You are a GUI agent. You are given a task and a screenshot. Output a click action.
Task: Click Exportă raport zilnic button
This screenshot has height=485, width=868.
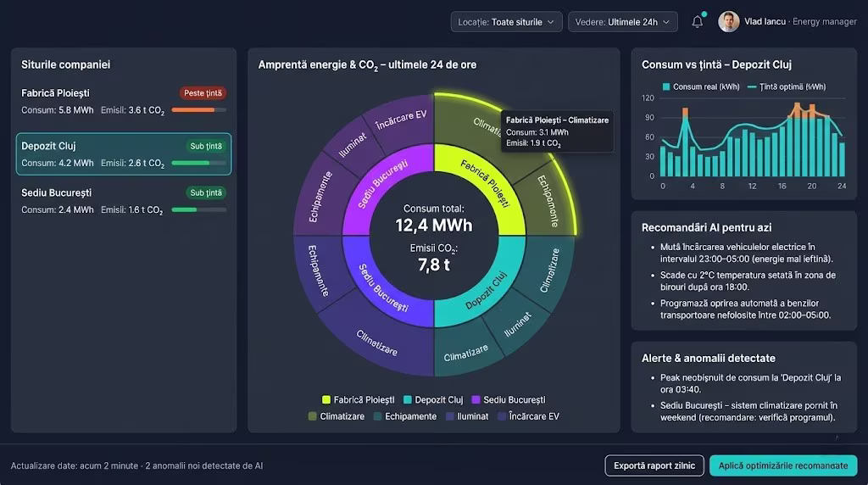click(x=654, y=465)
